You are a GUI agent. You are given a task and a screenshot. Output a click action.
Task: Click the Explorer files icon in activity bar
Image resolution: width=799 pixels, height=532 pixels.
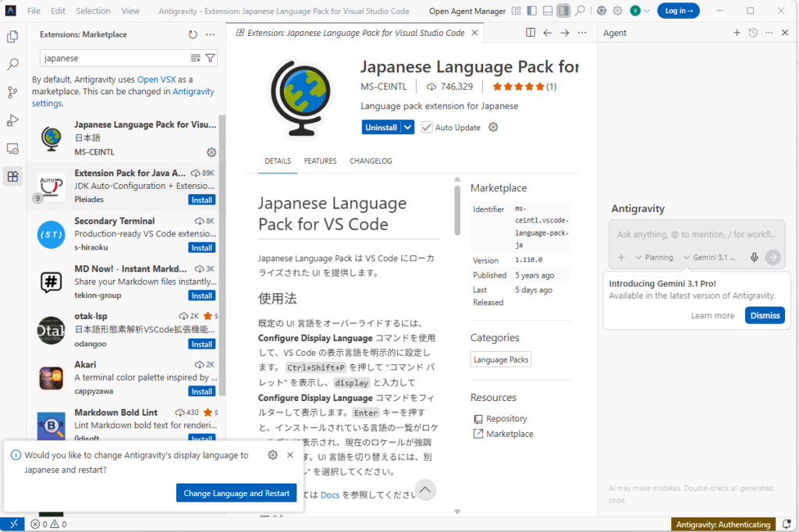12,37
